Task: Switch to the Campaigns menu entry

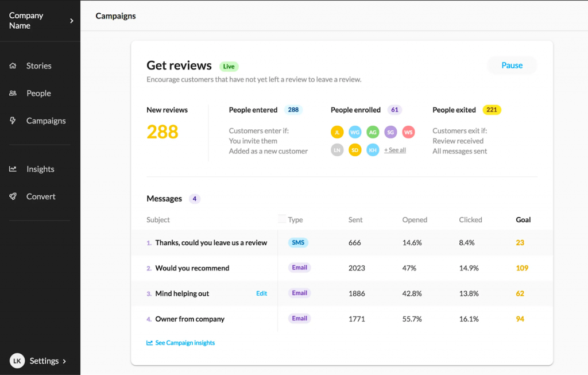Action: (46, 121)
